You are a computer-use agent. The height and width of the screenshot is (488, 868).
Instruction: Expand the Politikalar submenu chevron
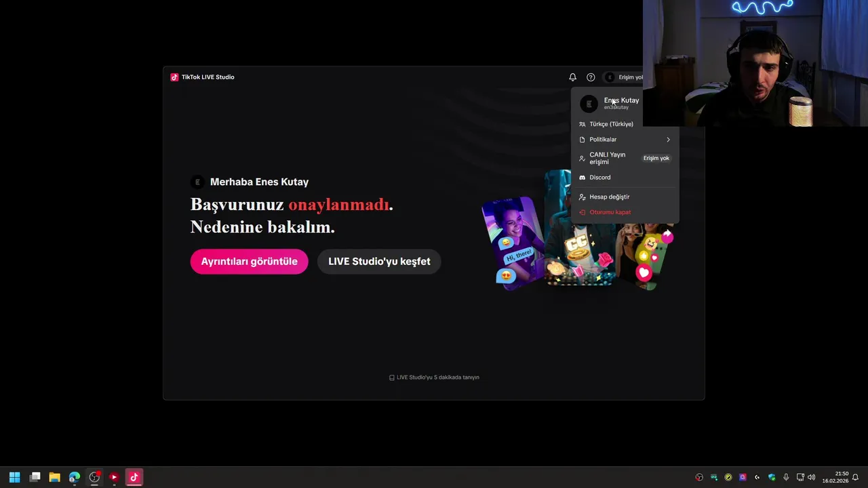[x=668, y=140]
